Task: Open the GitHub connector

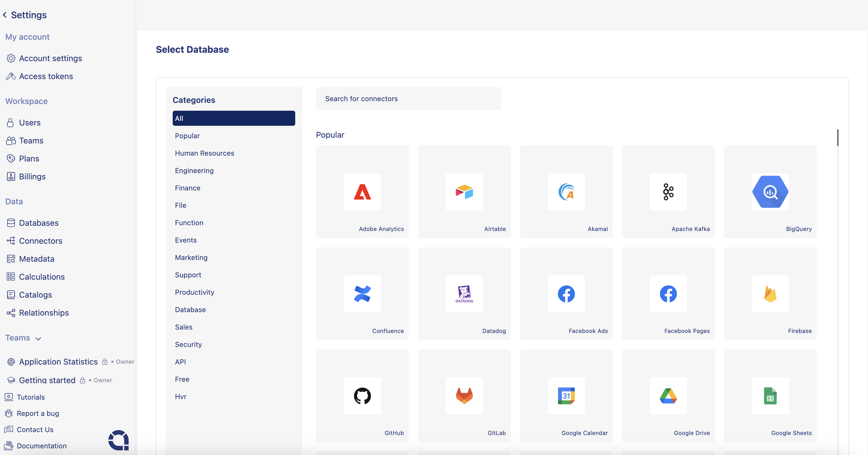Action: click(362, 396)
